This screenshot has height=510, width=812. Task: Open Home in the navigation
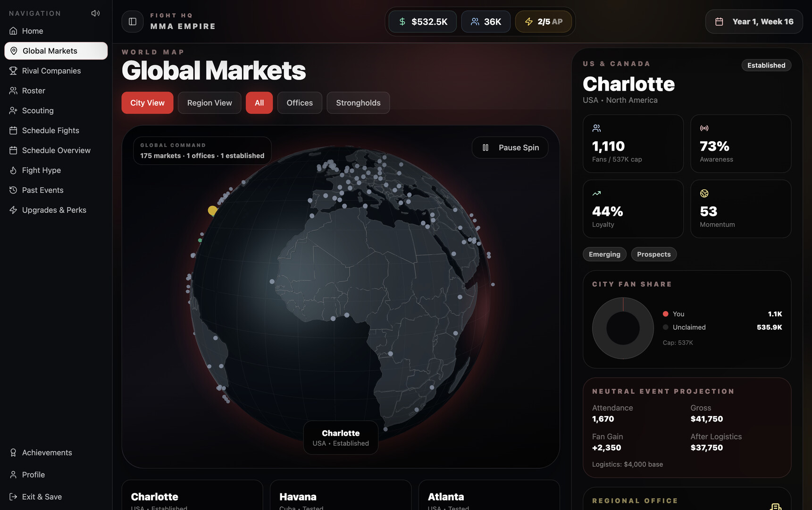tap(56, 31)
